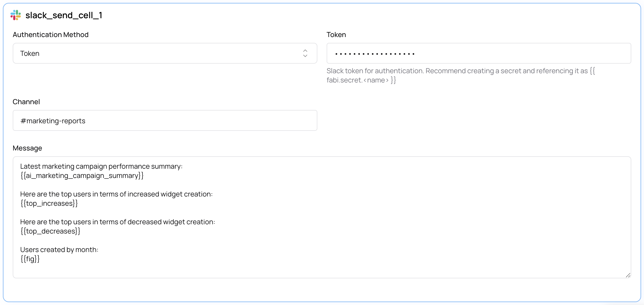Click the Channel field with #marketing-reports
This screenshot has height=305, width=644.
pyautogui.click(x=165, y=120)
